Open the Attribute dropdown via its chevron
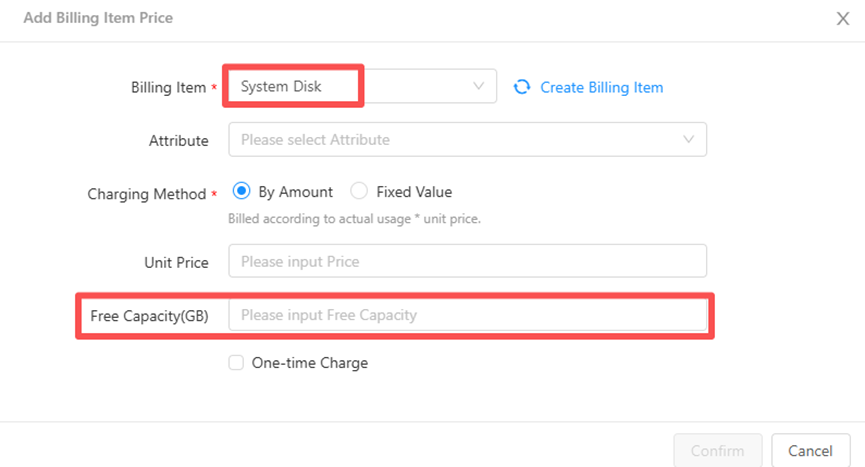 coord(688,140)
